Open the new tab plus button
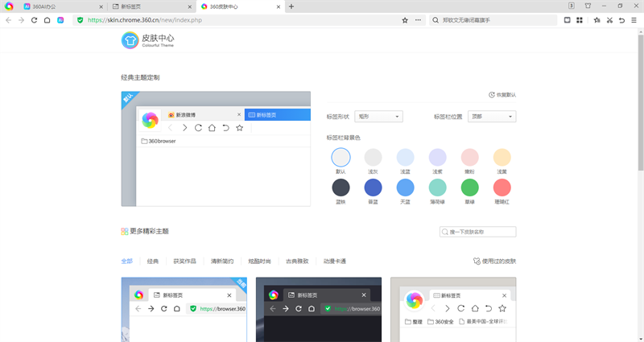 tap(291, 6)
